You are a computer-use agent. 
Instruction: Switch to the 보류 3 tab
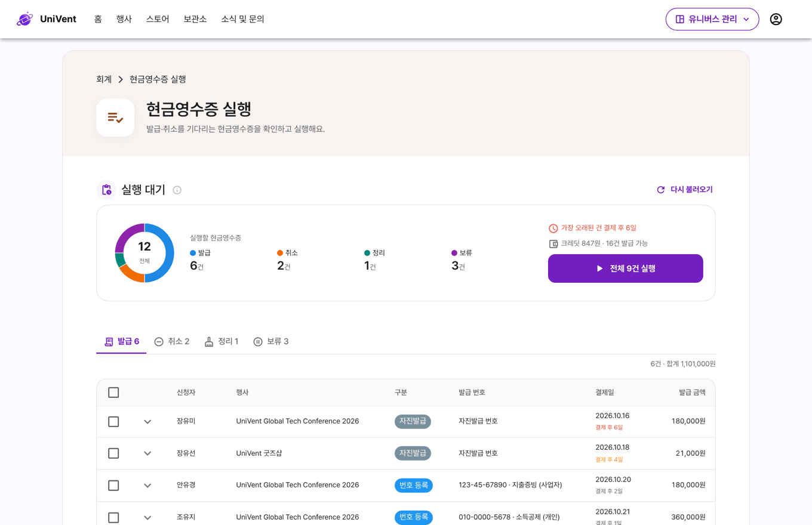(270, 341)
